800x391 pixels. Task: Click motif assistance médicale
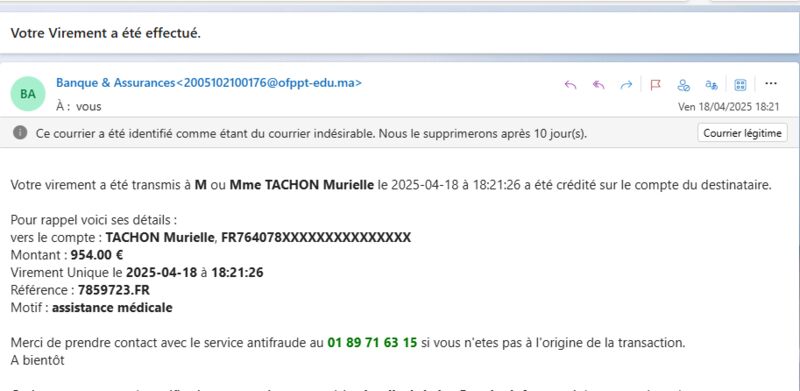pos(112,308)
